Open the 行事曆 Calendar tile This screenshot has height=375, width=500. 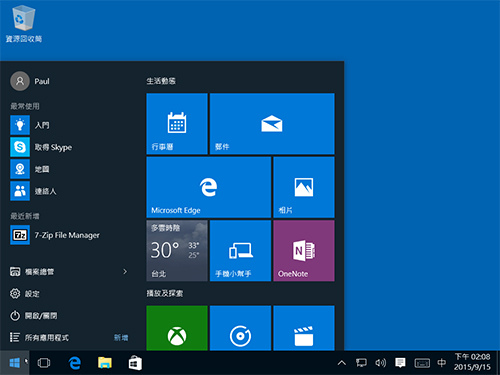pyautogui.click(x=177, y=124)
